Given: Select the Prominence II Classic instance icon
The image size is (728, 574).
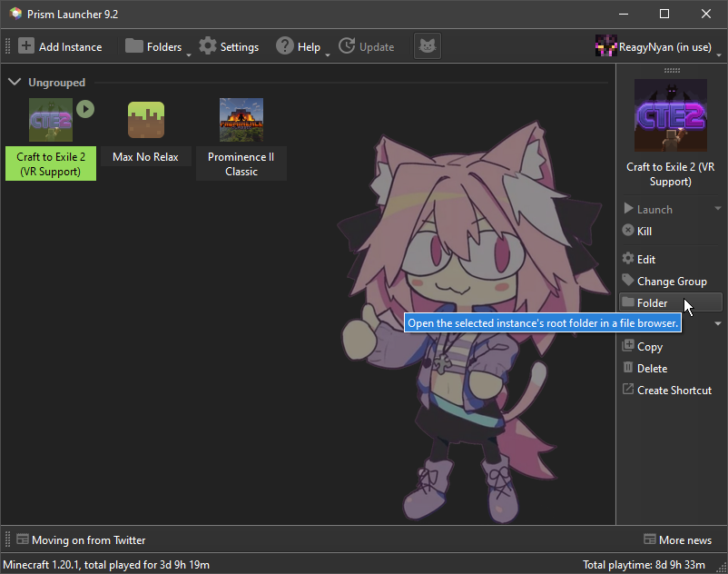Looking at the screenshot, I should [241, 120].
